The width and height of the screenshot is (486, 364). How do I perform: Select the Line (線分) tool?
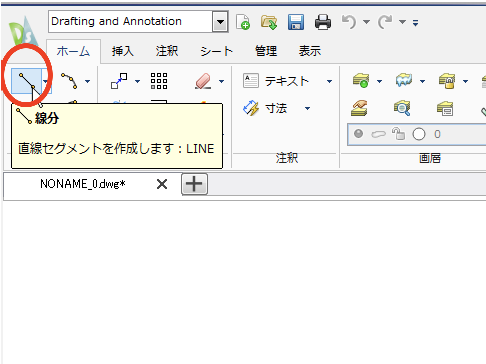click(26, 81)
